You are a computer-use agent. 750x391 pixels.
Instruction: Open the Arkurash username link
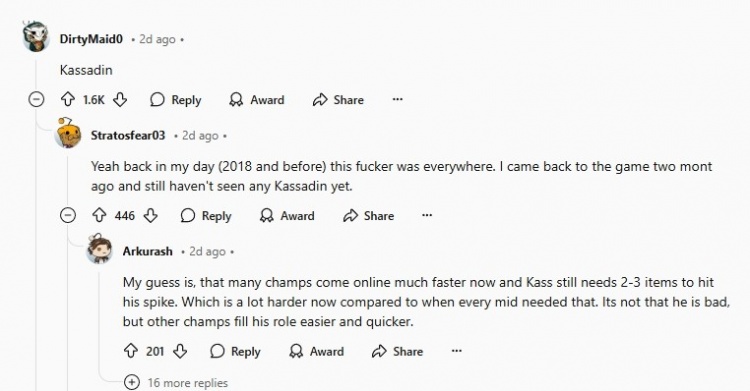(x=147, y=251)
